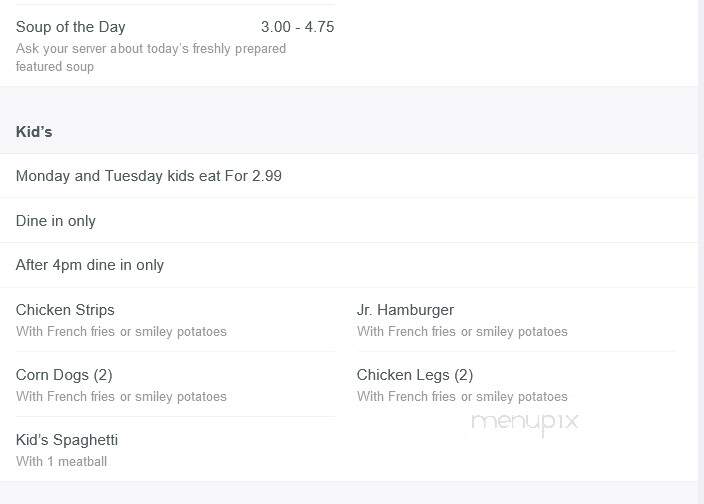Select the Soup of the Day price 3.00 - 4.75
704x504 pixels.
point(297,26)
